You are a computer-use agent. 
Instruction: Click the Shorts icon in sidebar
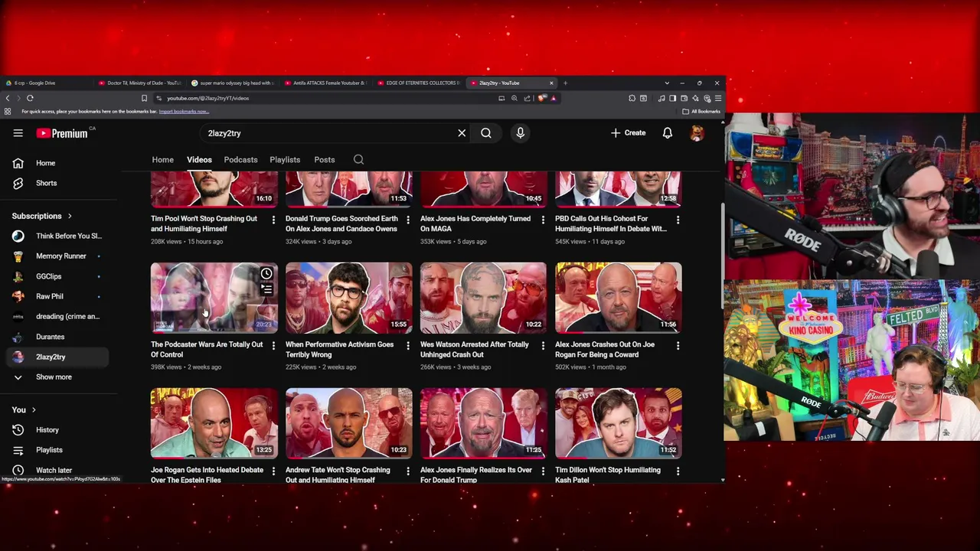pos(18,183)
